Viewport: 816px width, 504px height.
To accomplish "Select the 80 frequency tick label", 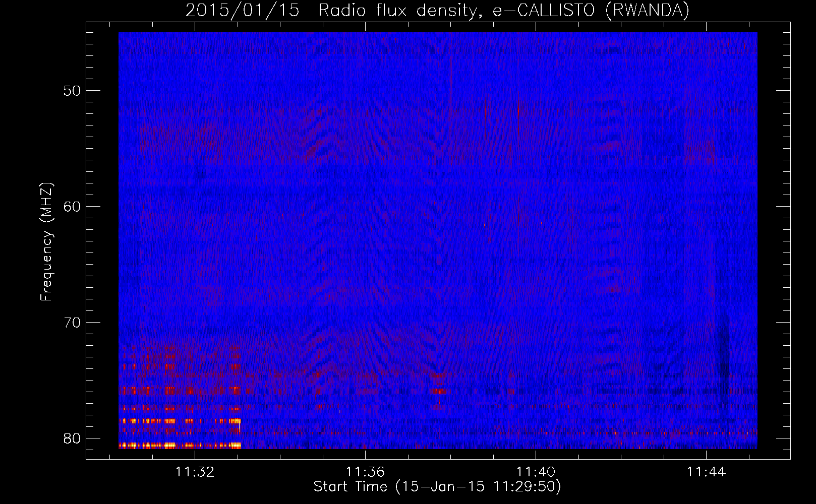I will 73,438.
